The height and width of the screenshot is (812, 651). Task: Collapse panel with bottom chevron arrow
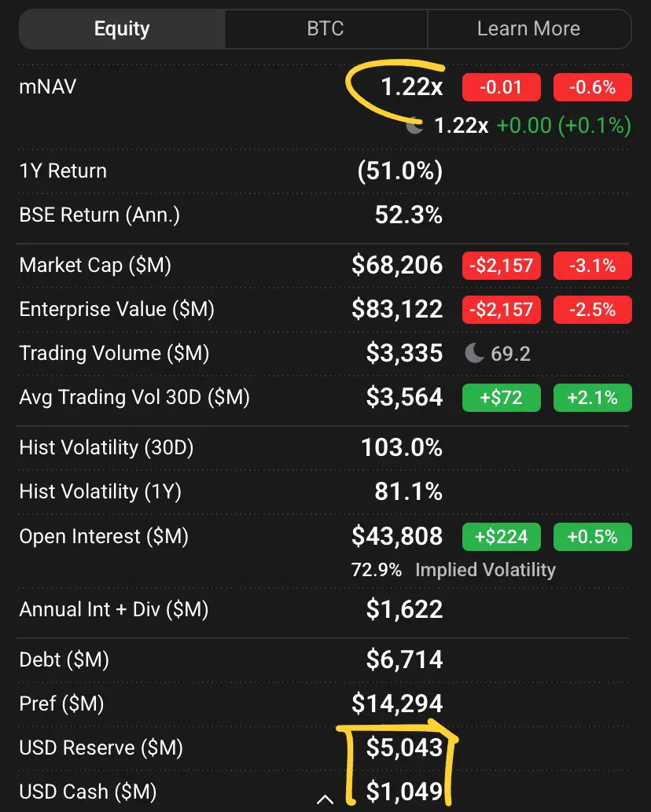click(x=325, y=799)
